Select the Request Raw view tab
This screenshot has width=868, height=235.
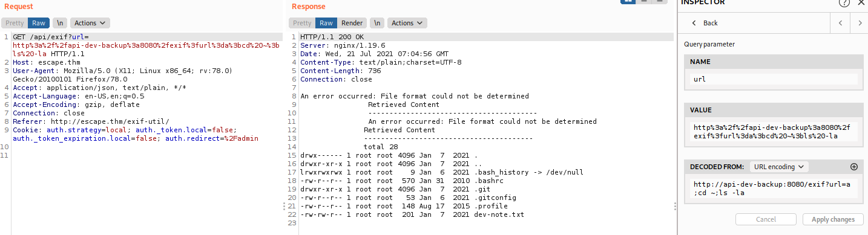(x=39, y=23)
